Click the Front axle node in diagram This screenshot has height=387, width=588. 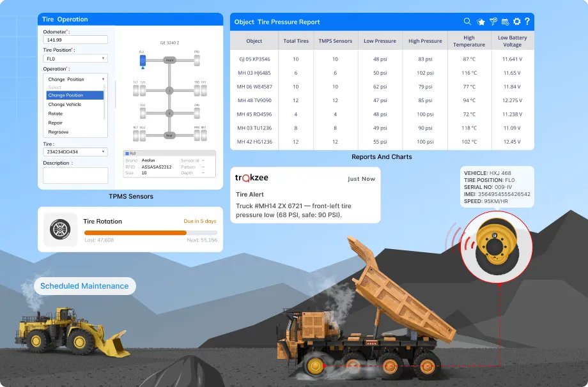point(169,60)
